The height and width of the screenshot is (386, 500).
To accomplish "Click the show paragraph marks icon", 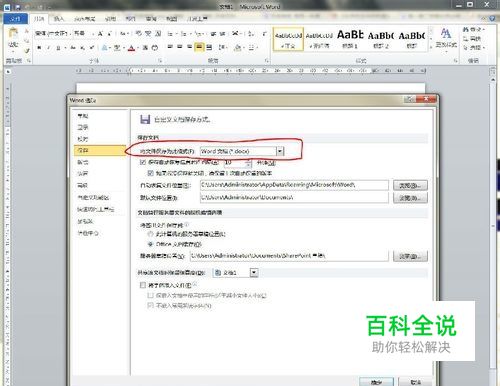I will pyautogui.click(x=264, y=34).
